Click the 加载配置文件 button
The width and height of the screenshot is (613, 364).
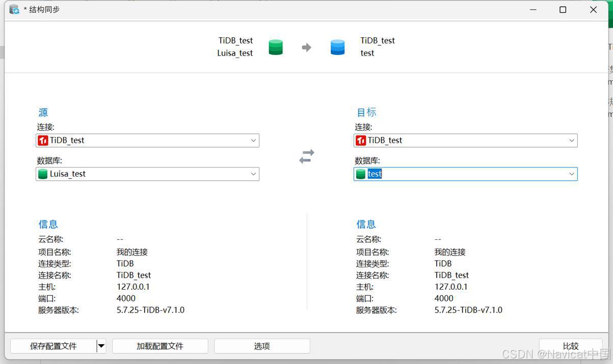pyautogui.click(x=160, y=346)
